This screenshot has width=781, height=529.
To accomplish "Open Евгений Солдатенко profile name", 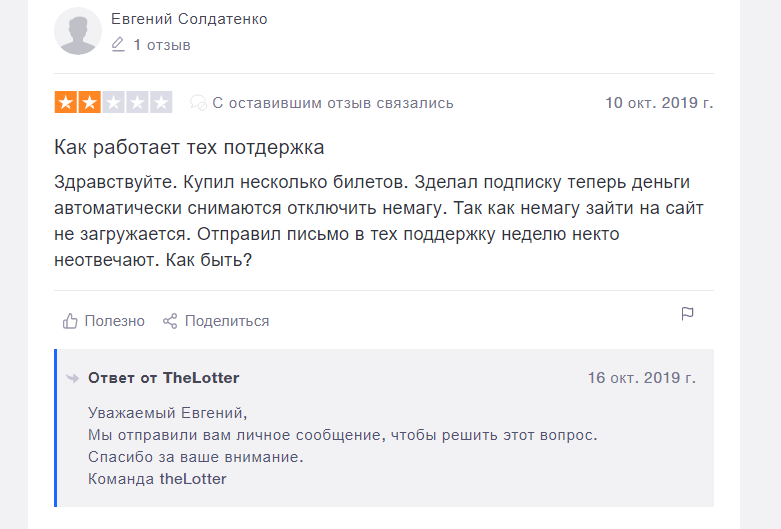I will tap(189, 19).
